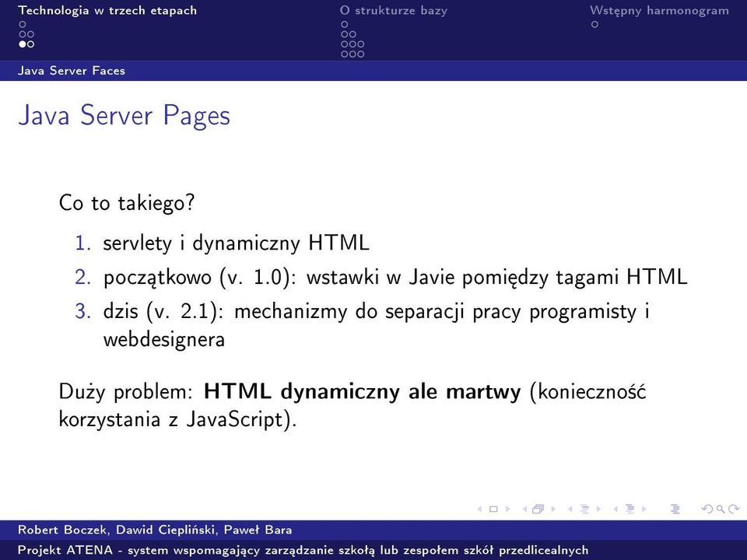The image size is (747, 560).
Task: Click list number 2.
Action: (82, 277)
